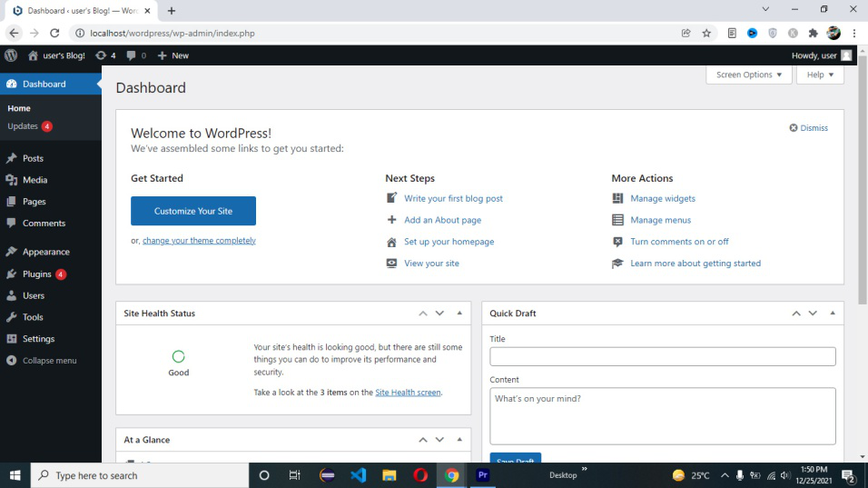Open Adobe Premiere Pro from taskbar
Viewport: 868px width, 488px height.
[483, 475]
